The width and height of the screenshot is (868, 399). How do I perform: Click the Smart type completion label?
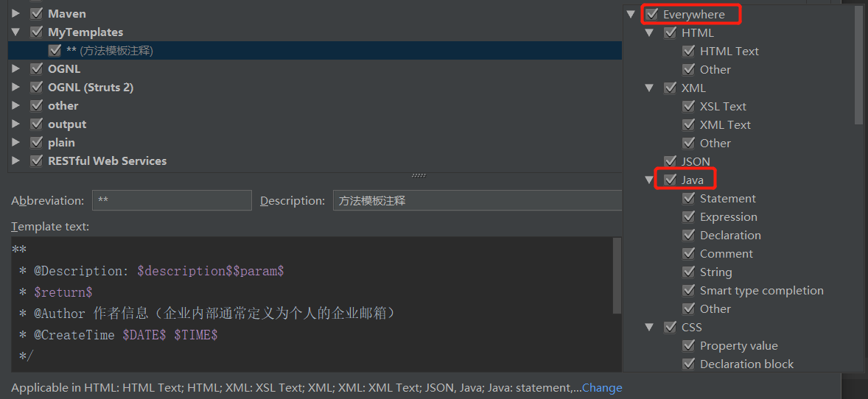pos(762,291)
